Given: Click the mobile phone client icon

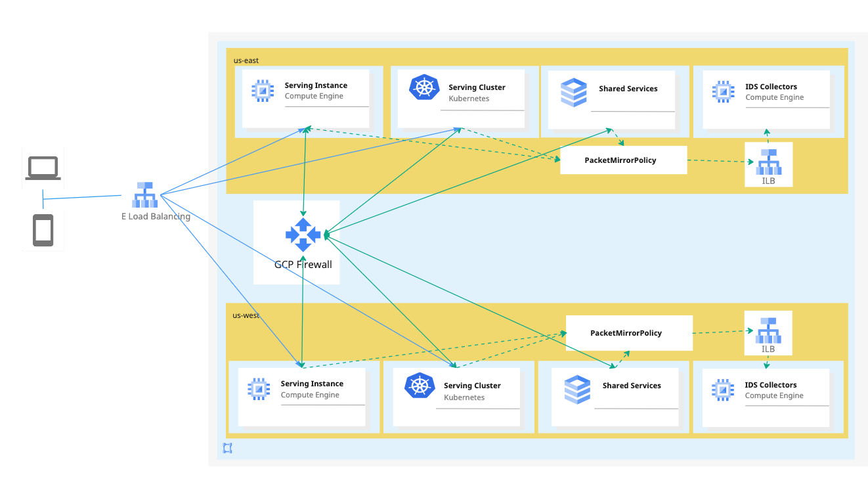Looking at the screenshot, I should click(43, 231).
